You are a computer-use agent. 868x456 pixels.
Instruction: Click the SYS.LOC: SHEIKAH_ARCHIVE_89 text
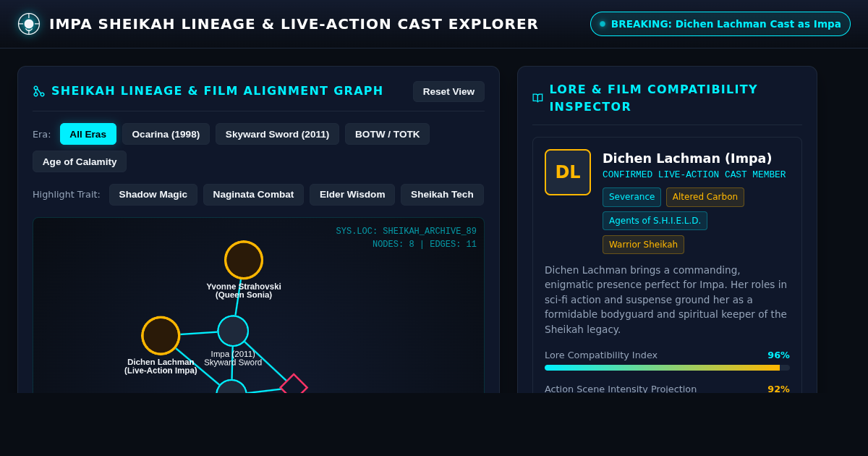click(x=406, y=232)
